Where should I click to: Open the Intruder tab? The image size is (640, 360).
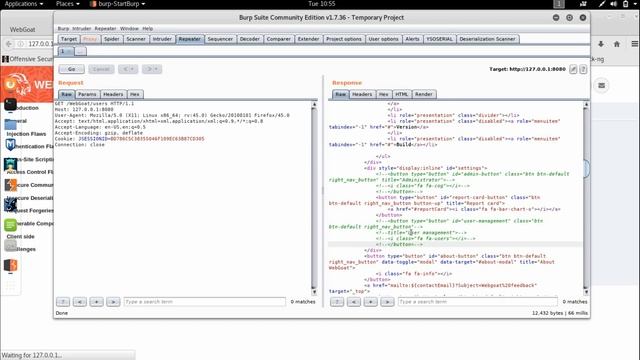[x=162, y=39]
